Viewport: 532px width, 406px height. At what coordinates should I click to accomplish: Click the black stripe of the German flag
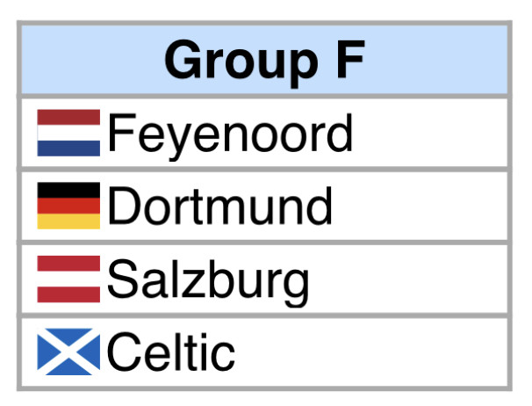[x=68, y=190]
